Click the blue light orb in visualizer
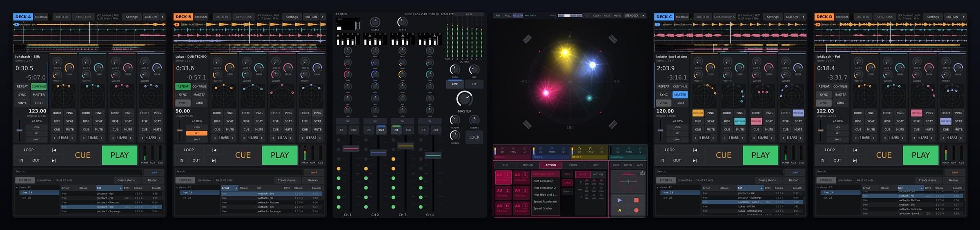 [592, 64]
